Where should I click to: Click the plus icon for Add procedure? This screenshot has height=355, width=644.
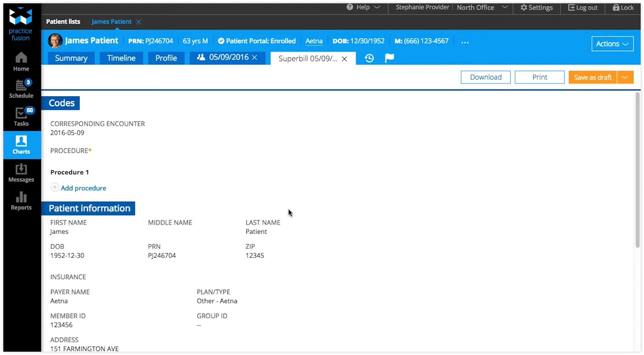[x=55, y=188]
